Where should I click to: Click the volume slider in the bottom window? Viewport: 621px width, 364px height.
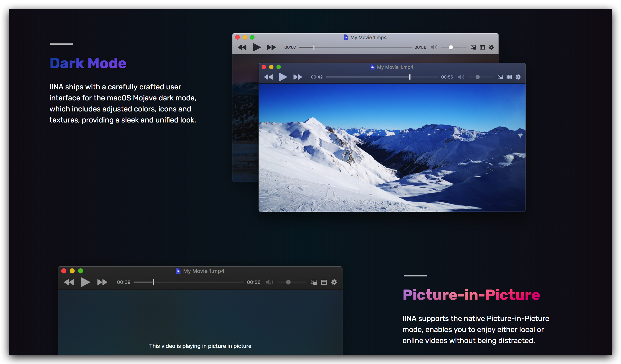pos(292,282)
